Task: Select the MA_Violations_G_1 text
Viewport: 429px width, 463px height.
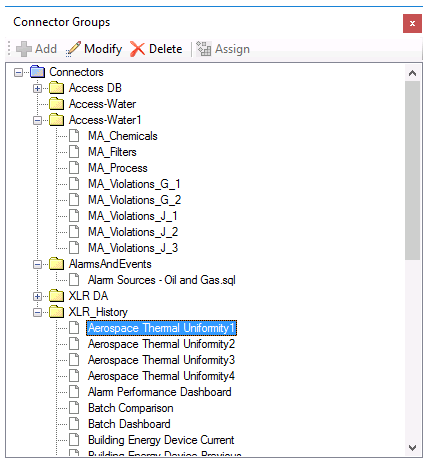Action: tap(134, 184)
